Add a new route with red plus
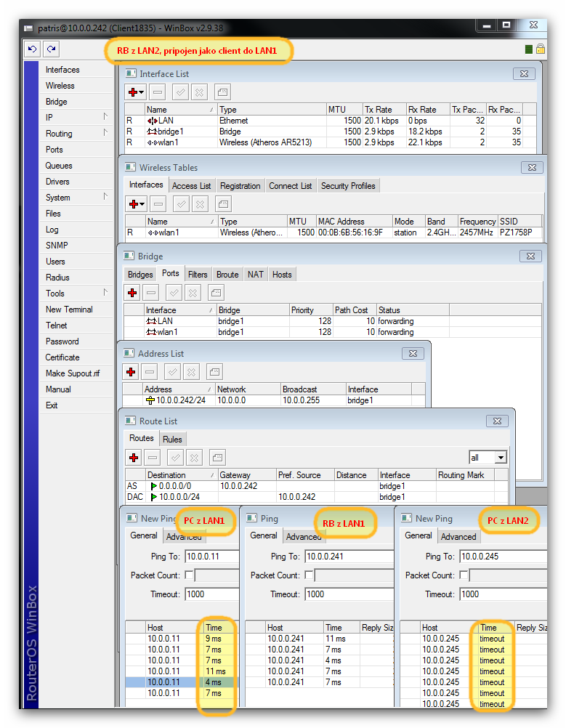Viewport: 566px width, 728px height. tap(134, 457)
